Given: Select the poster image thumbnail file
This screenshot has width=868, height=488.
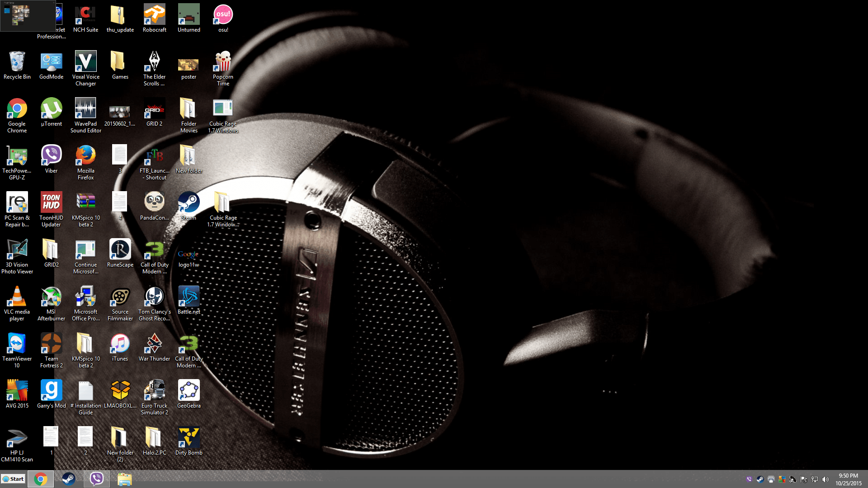Looking at the screenshot, I should click(189, 65).
